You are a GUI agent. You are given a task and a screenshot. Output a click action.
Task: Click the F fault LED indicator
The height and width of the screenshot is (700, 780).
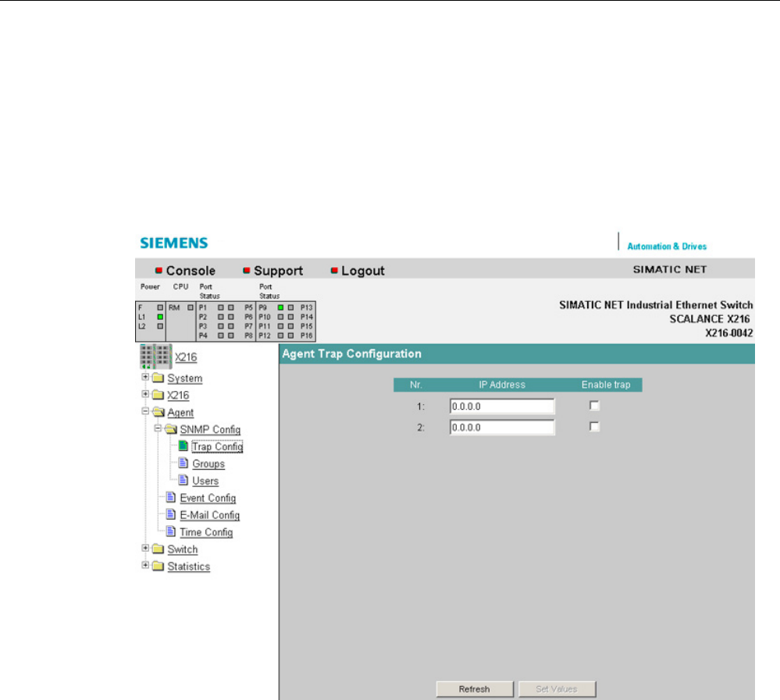160,307
